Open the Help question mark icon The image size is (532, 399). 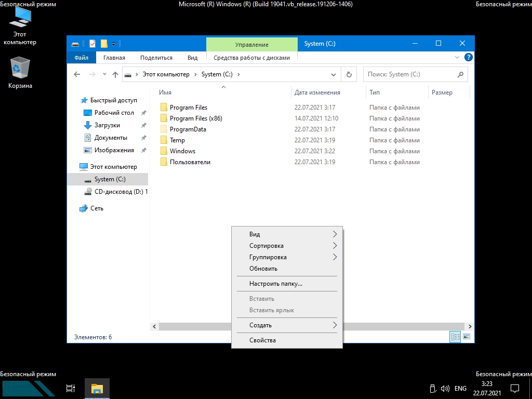[x=468, y=58]
